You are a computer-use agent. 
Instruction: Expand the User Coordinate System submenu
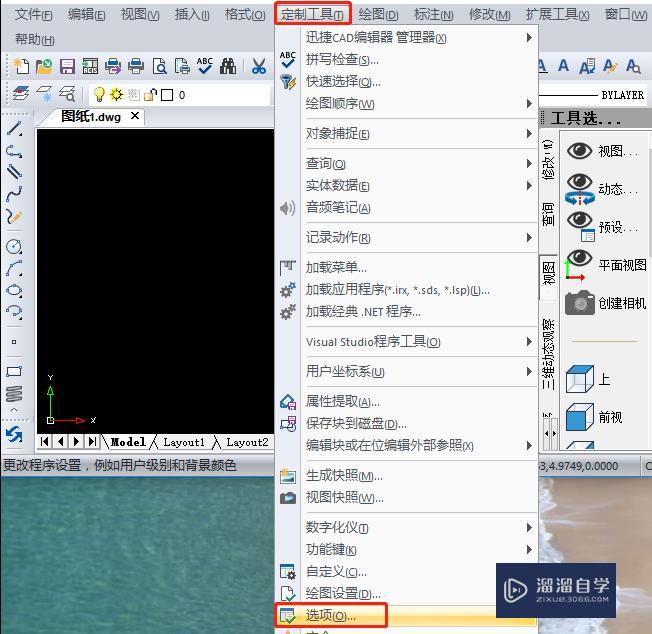(419, 371)
